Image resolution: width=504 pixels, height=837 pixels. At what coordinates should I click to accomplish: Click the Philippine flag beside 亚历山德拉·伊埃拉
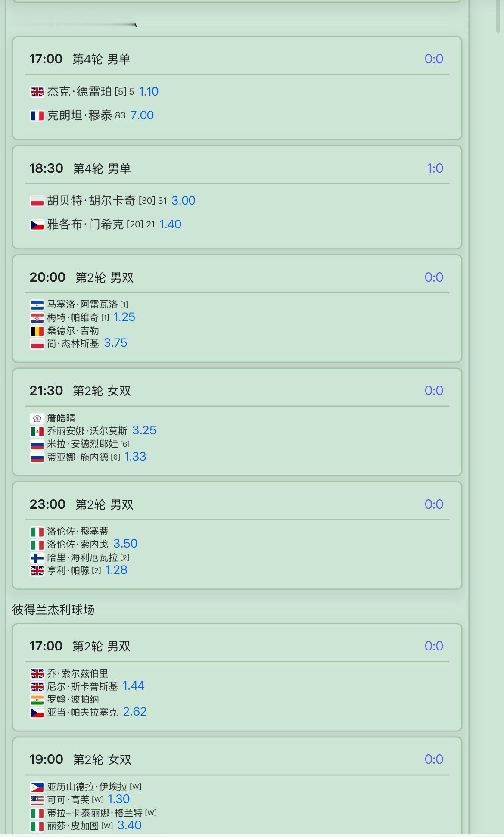pyautogui.click(x=37, y=787)
